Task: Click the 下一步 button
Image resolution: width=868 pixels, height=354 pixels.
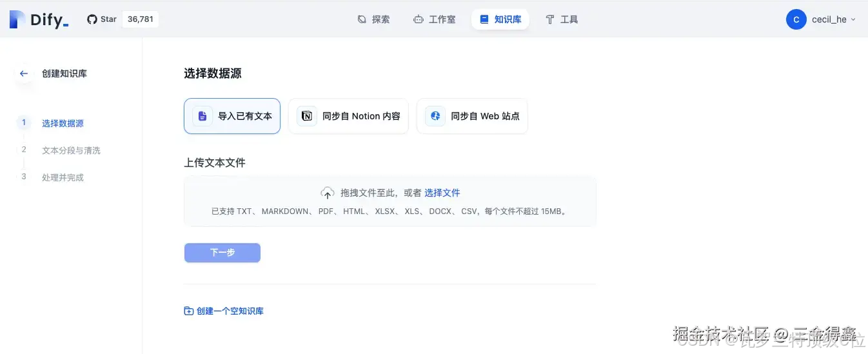Action: [222, 253]
